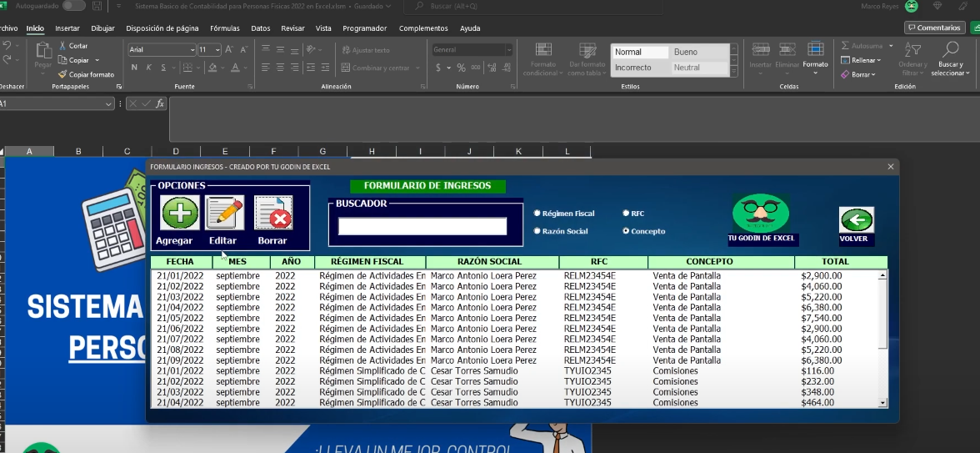
Task: Click the Buscar y seleccionar magnifier icon
Action: [x=951, y=50]
